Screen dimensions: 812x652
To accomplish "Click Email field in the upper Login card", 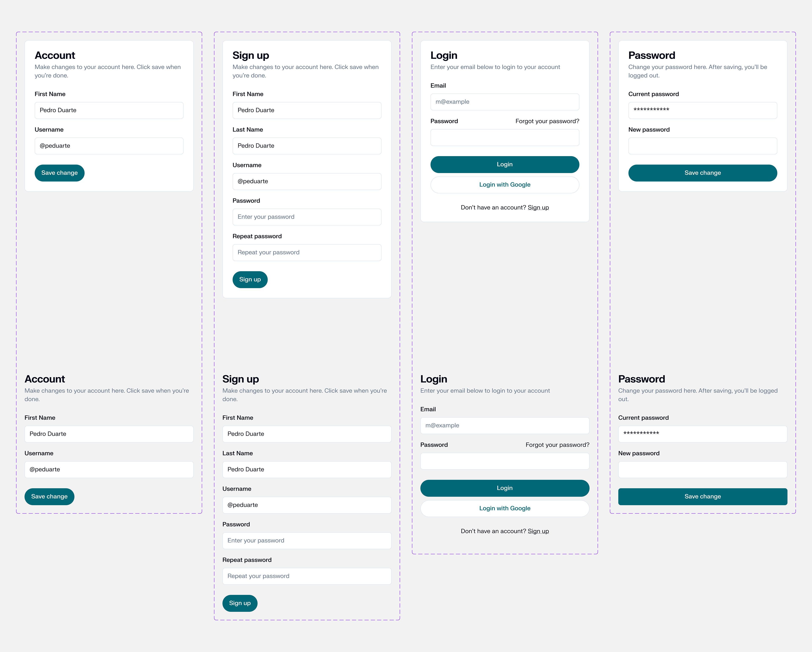I will pos(505,102).
